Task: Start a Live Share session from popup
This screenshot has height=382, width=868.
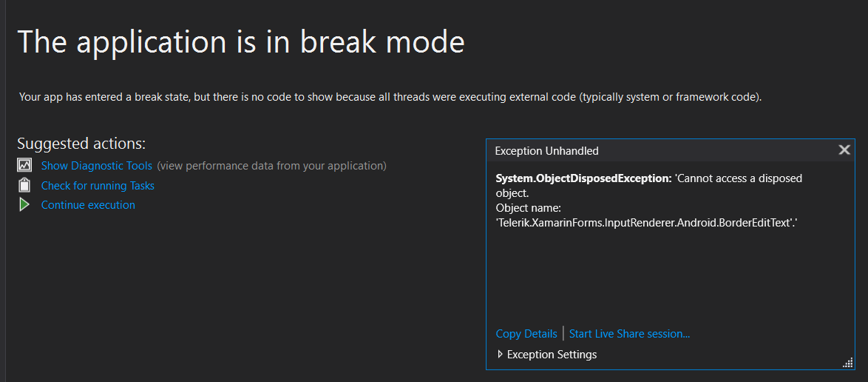Action: coord(629,334)
